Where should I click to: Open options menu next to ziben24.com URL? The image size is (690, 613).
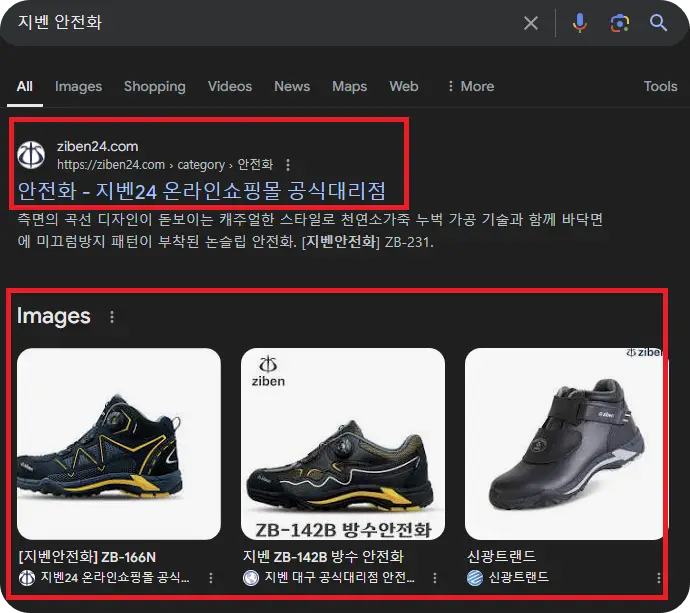click(x=288, y=165)
